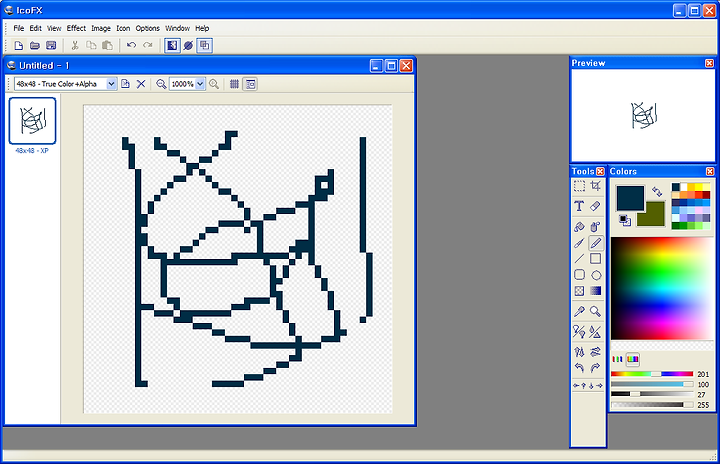The height and width of the screenshot is (464, 720).
Task: Click the Open file toolbar icon
Action: click(35, 45)
